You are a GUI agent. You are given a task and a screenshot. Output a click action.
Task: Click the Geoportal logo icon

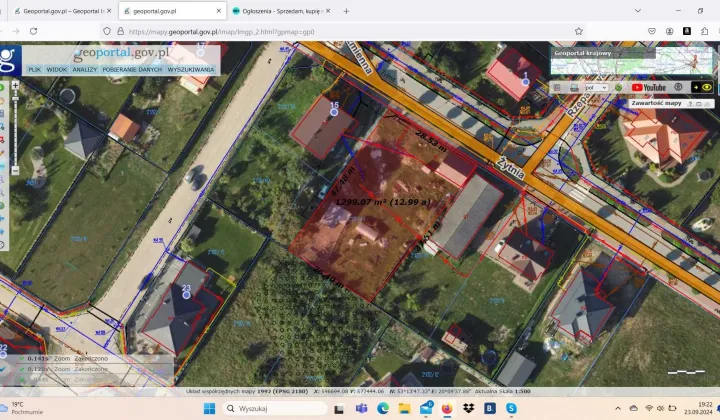pos(9,58)
